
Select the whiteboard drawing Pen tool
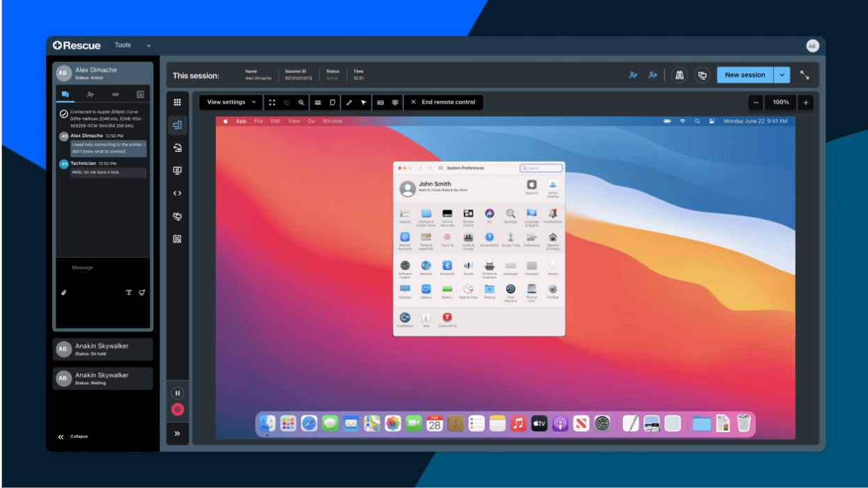350,102
